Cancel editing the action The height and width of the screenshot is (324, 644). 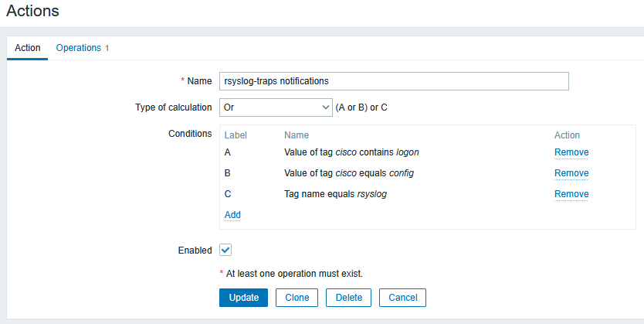coord(402,298)
